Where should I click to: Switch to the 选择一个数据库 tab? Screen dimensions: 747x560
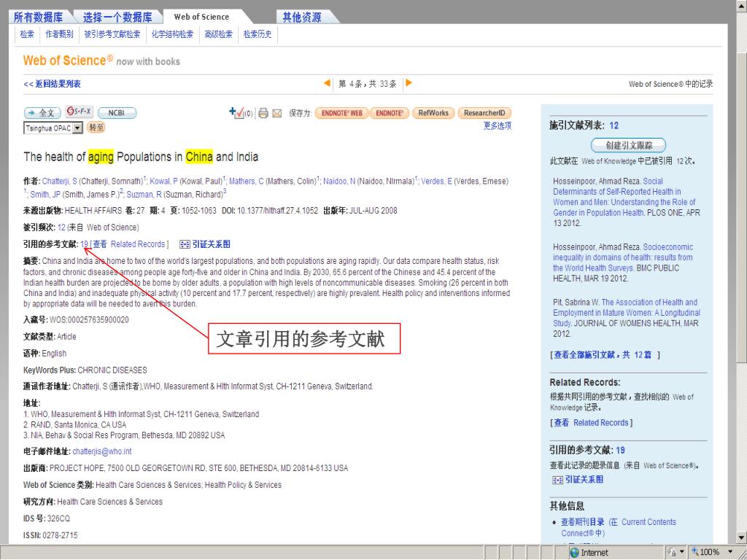click(117, 17)
